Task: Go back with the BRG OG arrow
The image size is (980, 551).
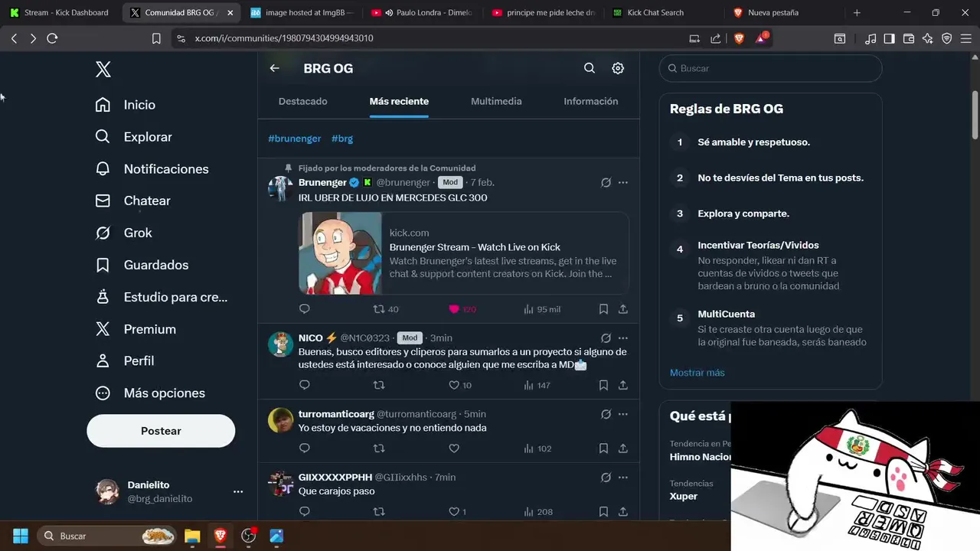Action: click(274, 68)
